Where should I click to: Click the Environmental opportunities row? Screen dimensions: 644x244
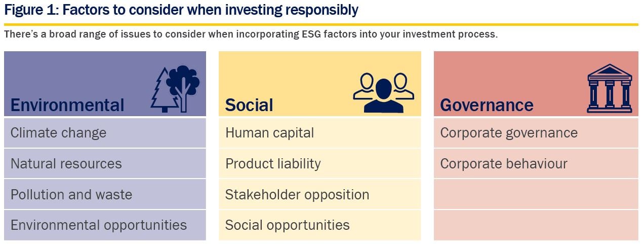point(105,225)
